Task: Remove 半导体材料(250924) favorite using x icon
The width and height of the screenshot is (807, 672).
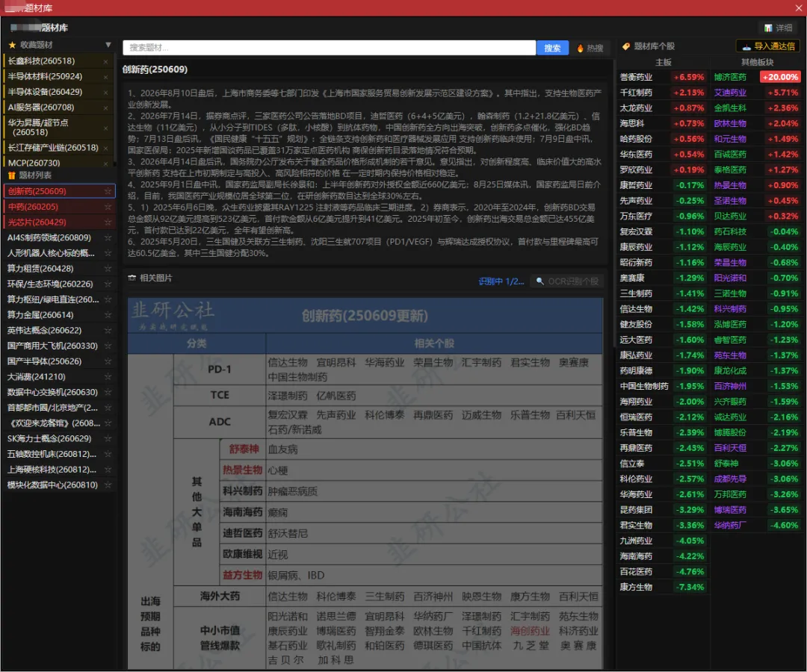Action: 105,77
